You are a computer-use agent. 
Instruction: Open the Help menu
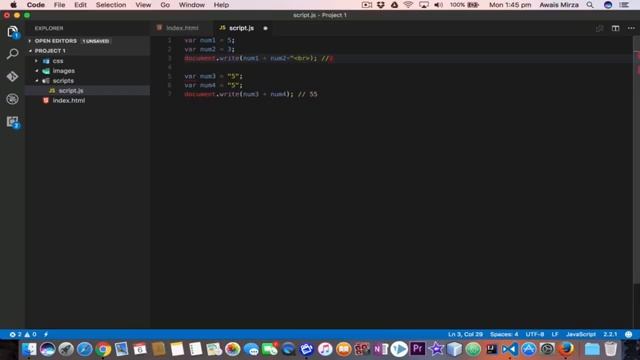point(221,5)
